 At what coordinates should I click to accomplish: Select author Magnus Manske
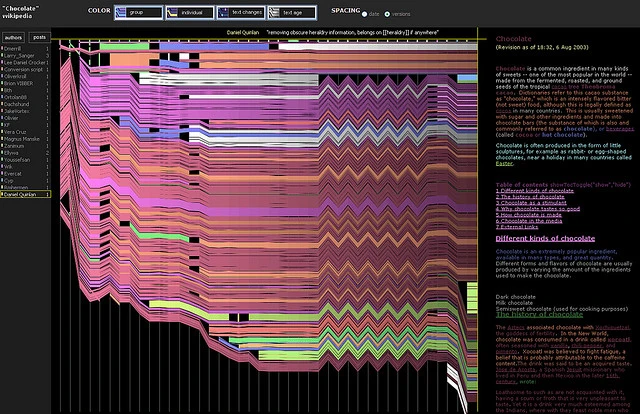25,139
